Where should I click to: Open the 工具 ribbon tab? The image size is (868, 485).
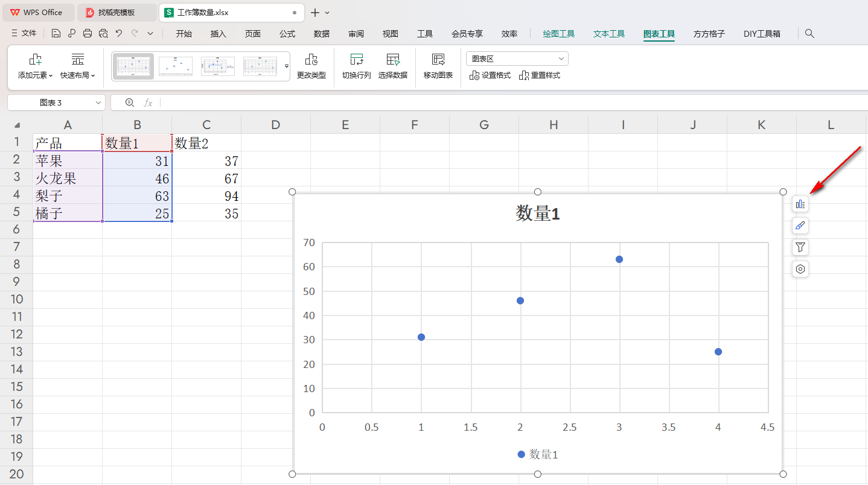click(425, 34)
